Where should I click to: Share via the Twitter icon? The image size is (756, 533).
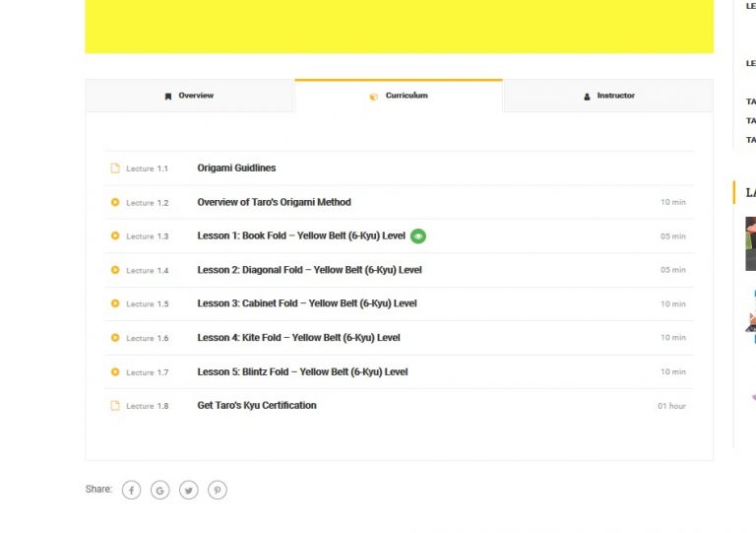189,490
